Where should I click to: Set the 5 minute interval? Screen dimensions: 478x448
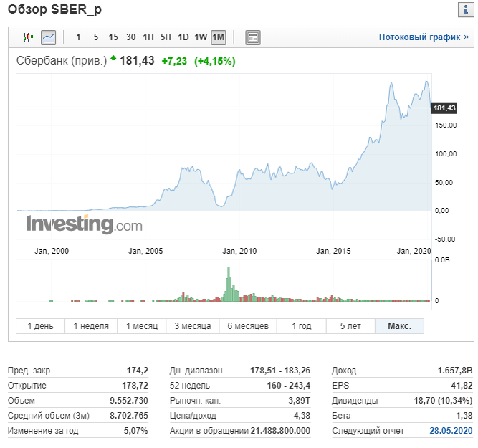pos(96,37)
